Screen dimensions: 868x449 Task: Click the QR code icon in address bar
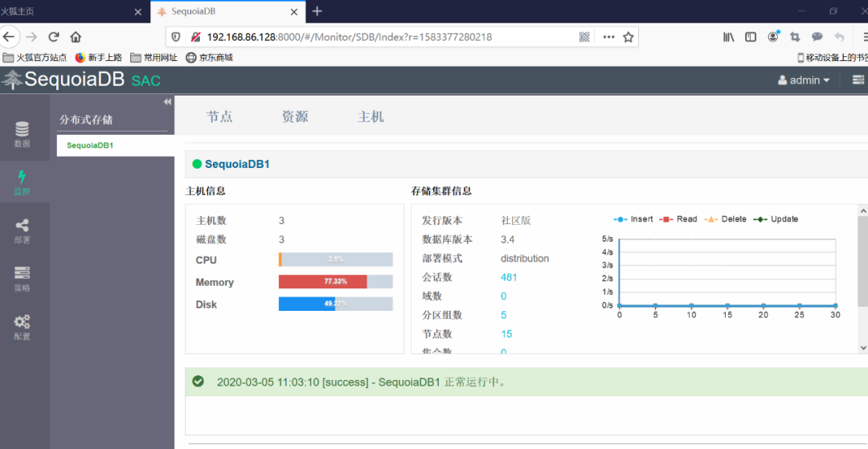(584, 37)
